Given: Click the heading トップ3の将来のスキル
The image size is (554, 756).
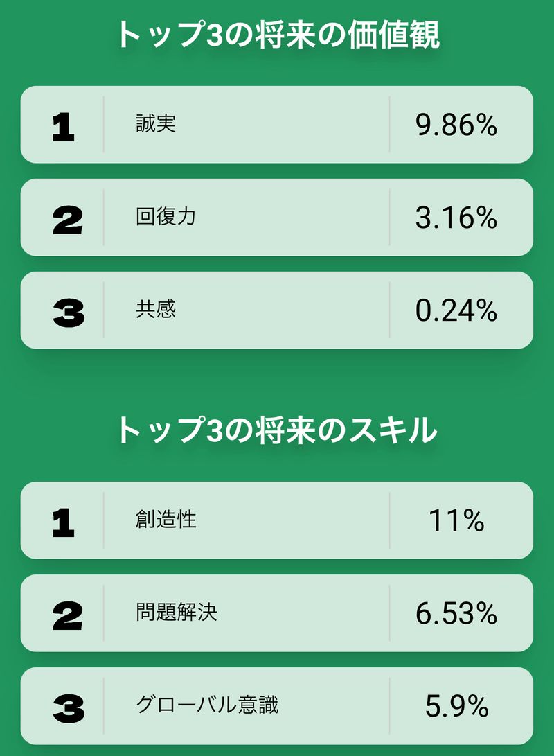Looking at the screenshot, I should 277,430.
